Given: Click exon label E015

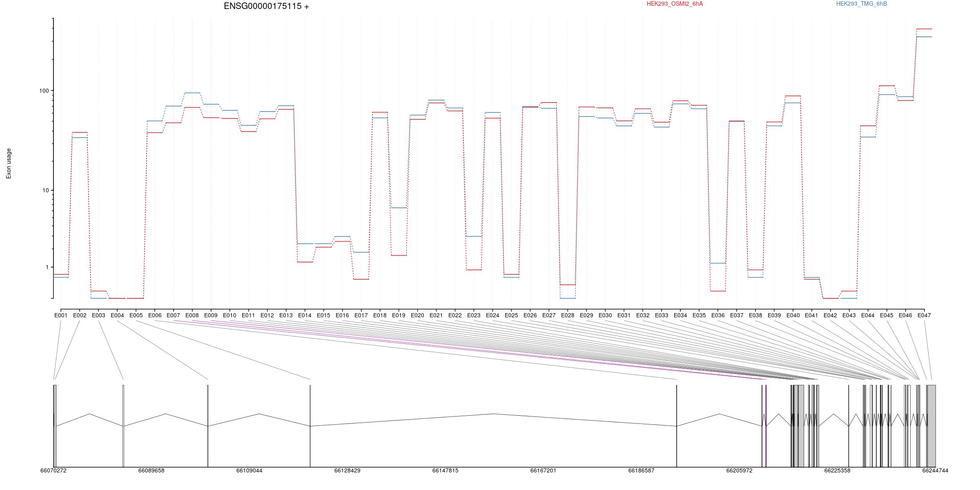Looking at the screenshot, I should [x=324, y=315].
